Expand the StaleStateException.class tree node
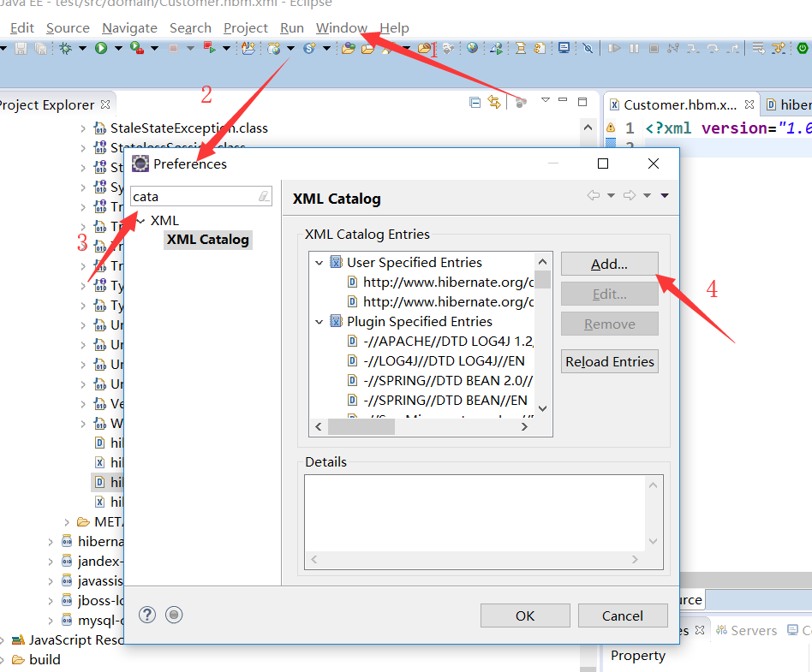Image resolution: width=812 pixels, height=672 pixels. coord(83,128)
